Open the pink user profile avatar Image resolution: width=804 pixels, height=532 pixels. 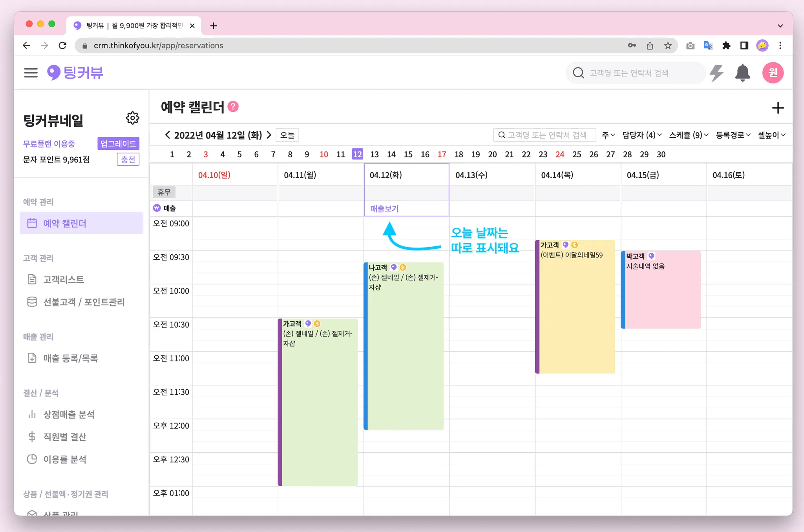773,73
